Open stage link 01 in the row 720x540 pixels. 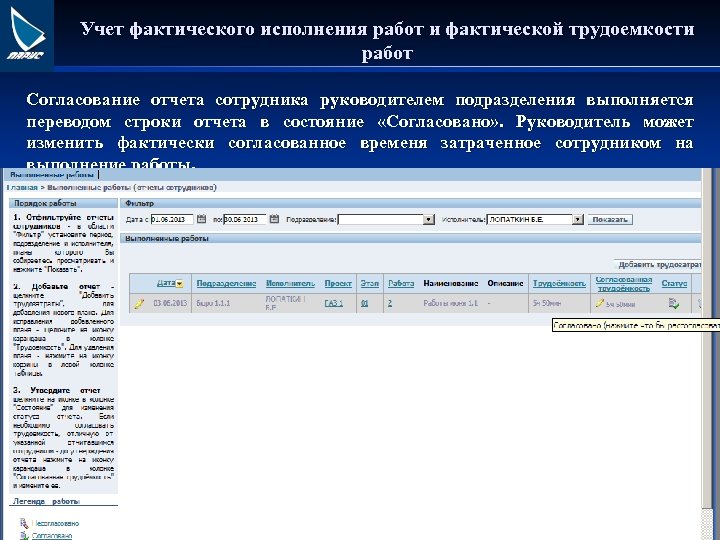(365, 303)
